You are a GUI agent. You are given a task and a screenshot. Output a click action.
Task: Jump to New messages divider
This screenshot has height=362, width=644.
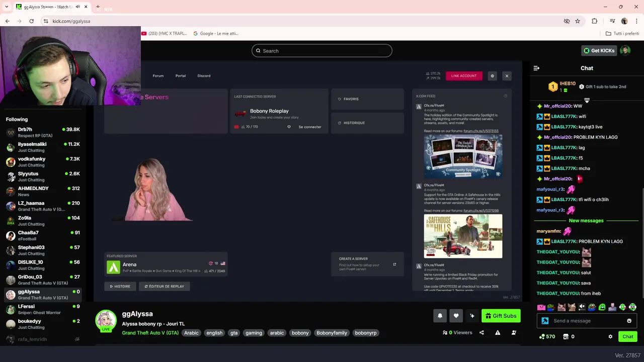(x=586, y=221)
